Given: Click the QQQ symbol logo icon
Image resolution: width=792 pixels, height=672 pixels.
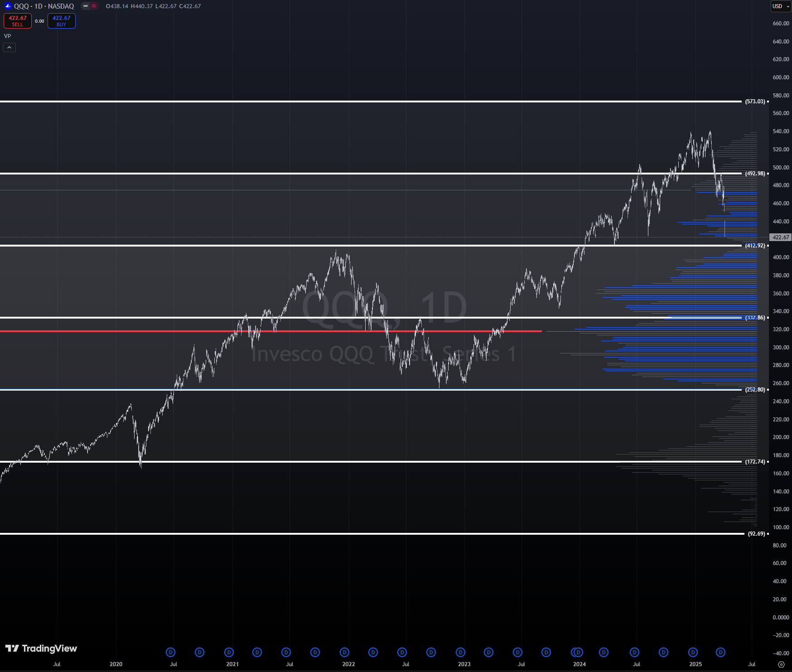Looking at the screenshot, I should (x=8, y=6).
